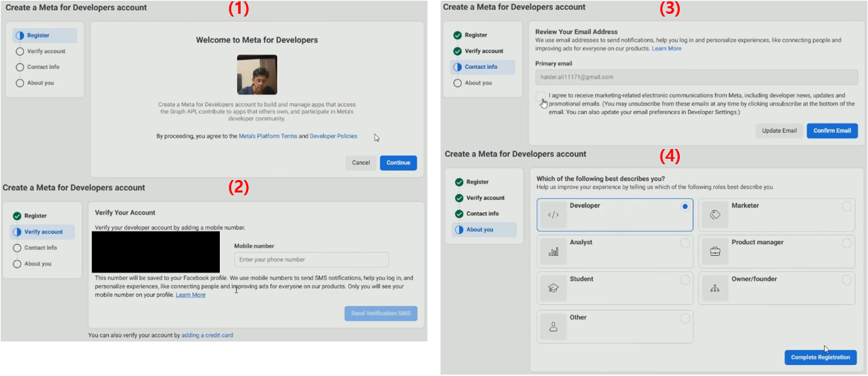Image resolution: width=868 pixels, height=376 pixels.
Task: Click the half-filled Register step icon in the Welcome panel
Action: click(x=20, y=35)
